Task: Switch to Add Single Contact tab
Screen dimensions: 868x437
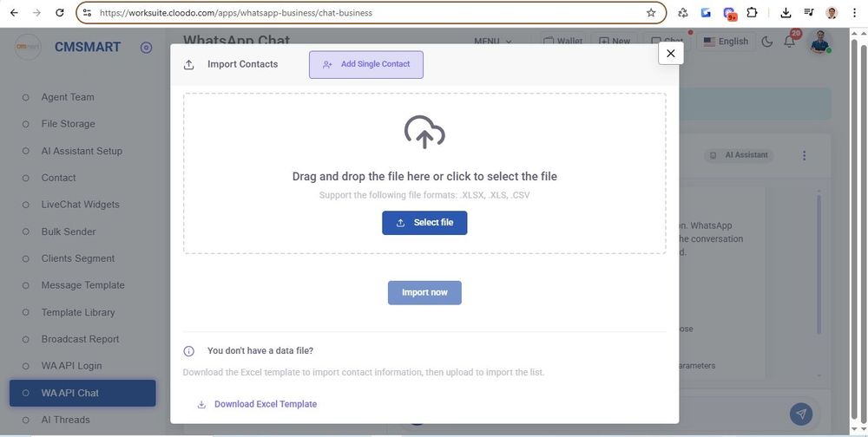Action: [x=365, y=64]
